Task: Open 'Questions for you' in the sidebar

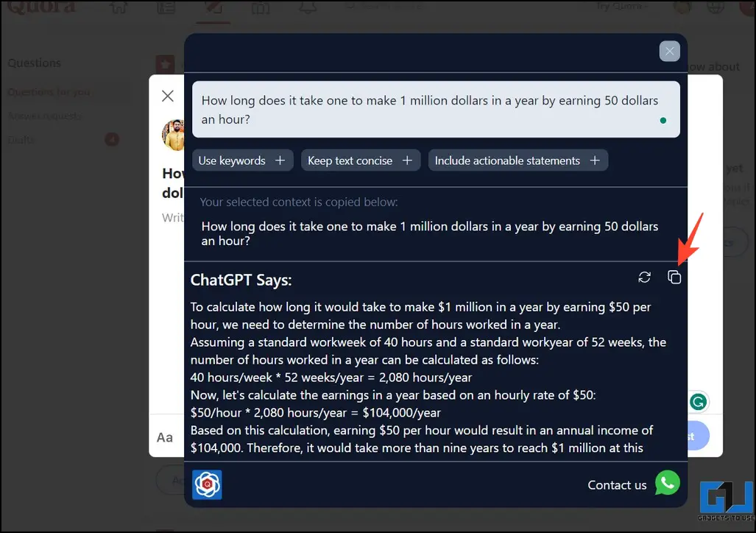Action: pyautogui.click(x=49, y=92)
